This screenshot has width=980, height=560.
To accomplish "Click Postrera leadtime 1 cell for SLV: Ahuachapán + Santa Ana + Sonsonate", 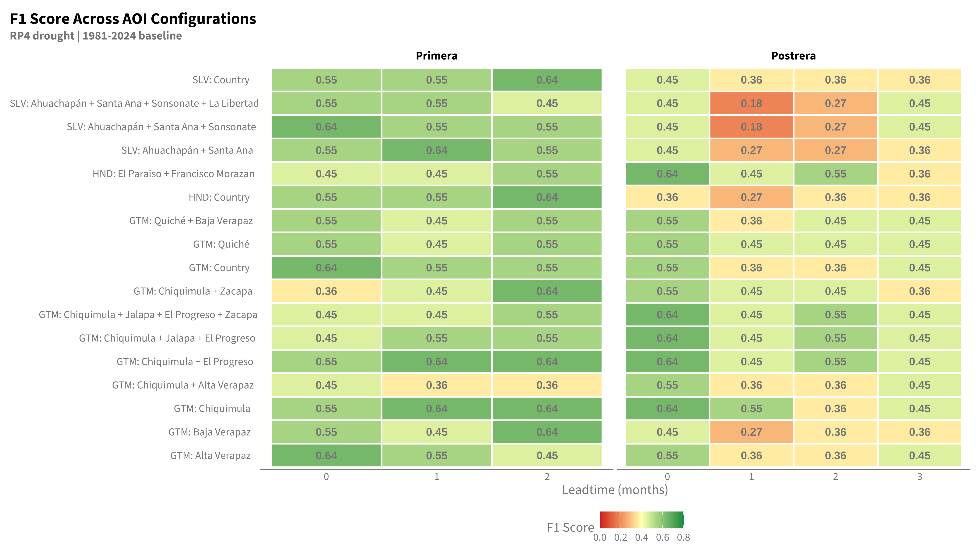I will [752, 127].
